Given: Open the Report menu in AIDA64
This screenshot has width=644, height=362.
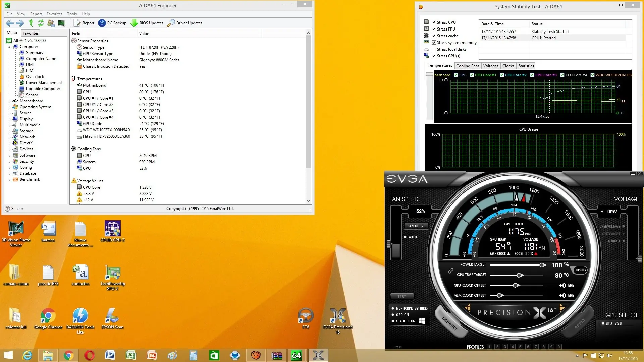Looking at the screenshot, I should (36, 14).
